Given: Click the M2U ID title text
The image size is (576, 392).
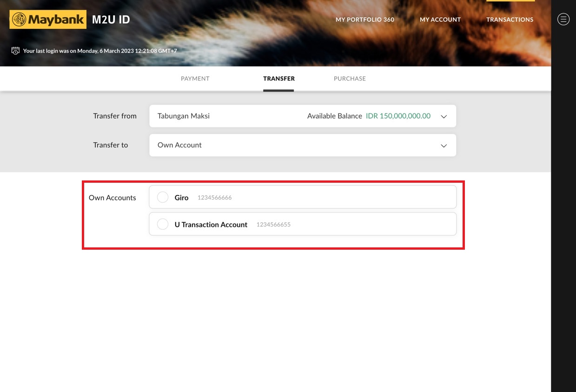Looking at the screenshot, I should pos(111,20).
